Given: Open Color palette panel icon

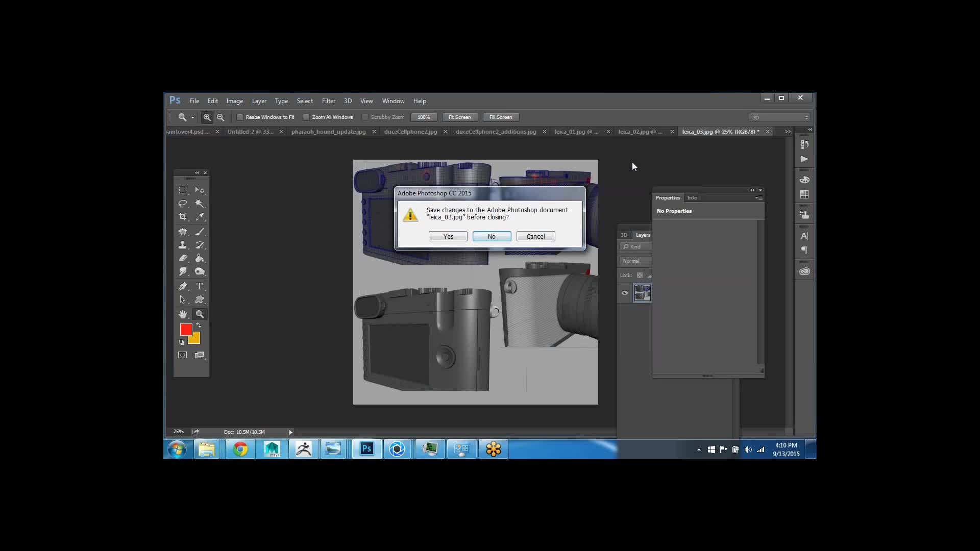Looking at the screenshot, I should tap(804, 180).
